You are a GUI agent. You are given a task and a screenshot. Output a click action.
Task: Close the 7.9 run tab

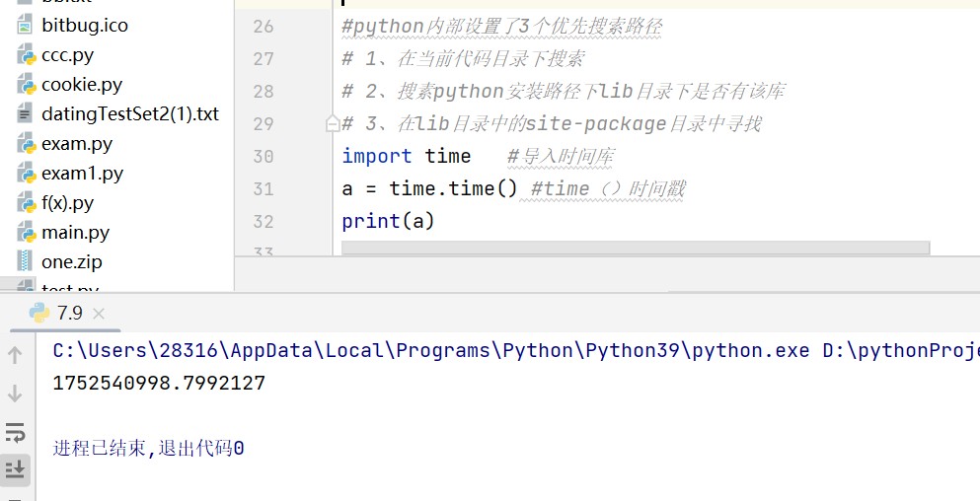tap(99, 314)
